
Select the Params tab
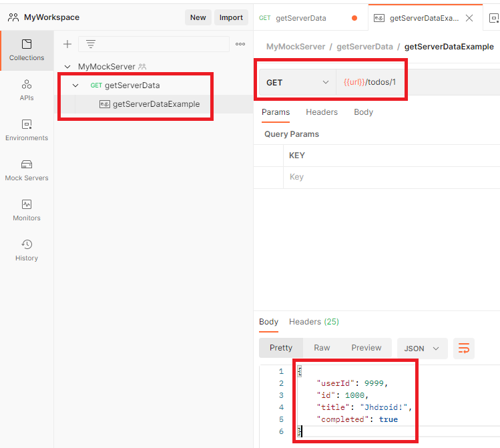[276, 112]
